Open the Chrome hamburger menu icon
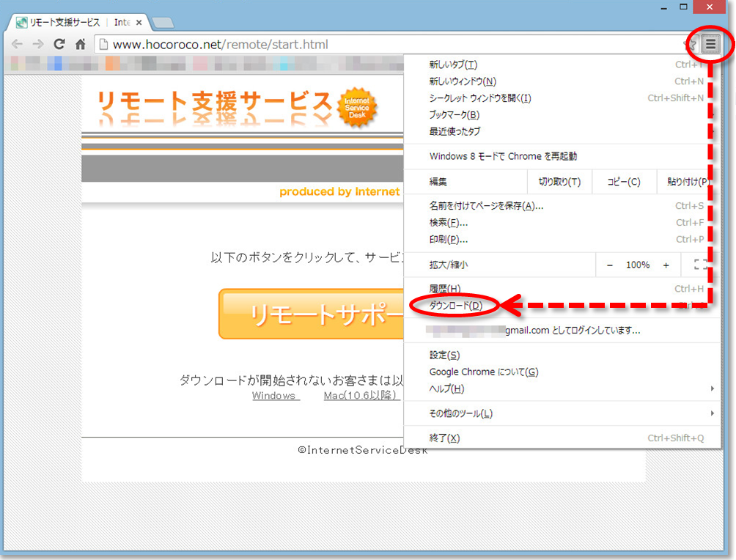 pos(710,45)
